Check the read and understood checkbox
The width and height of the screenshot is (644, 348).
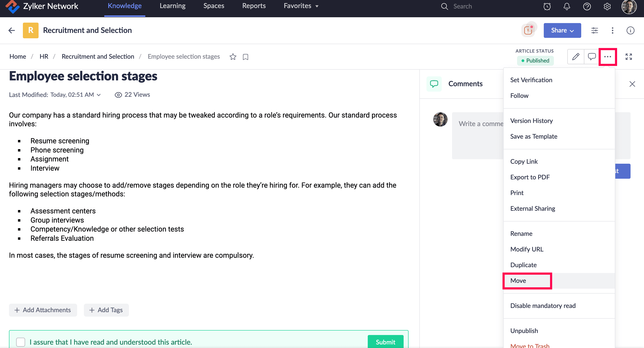[20, 342]
